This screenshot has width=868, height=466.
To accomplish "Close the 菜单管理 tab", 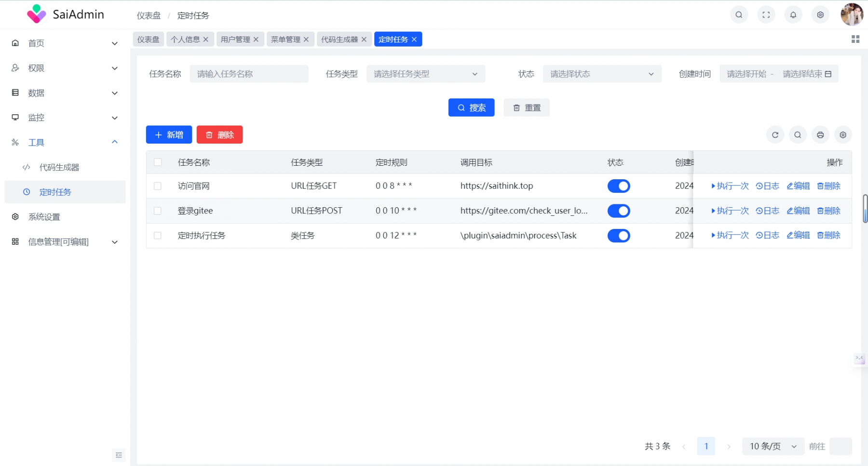I will 306,40.
